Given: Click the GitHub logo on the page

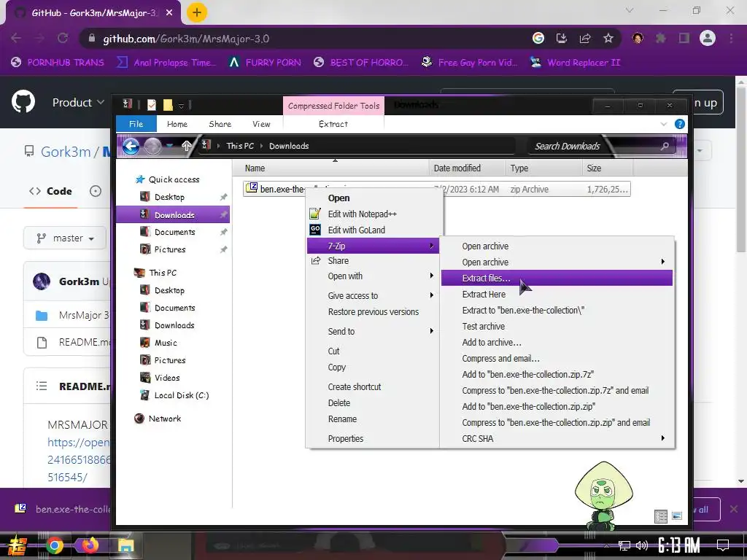Looking at the screenshot, I should (x=23, y=102).
